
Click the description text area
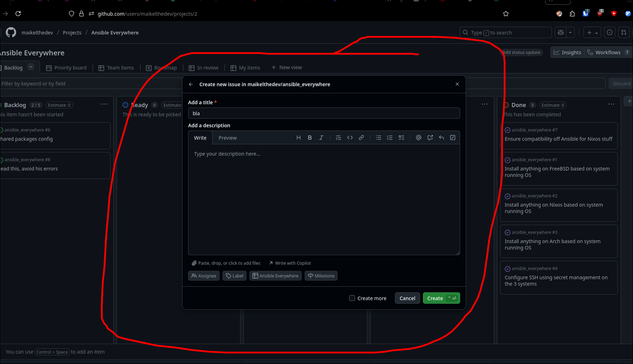(324, 199)
